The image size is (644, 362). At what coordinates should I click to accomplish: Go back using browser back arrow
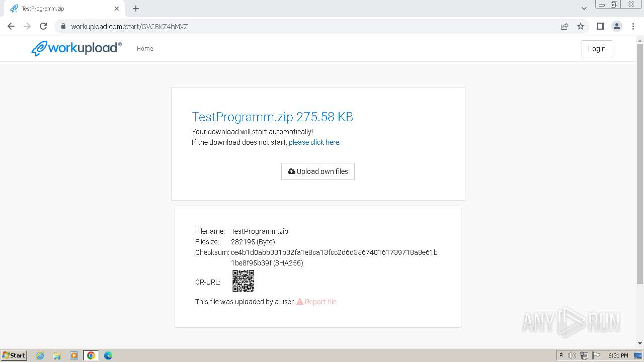(11, 26)
